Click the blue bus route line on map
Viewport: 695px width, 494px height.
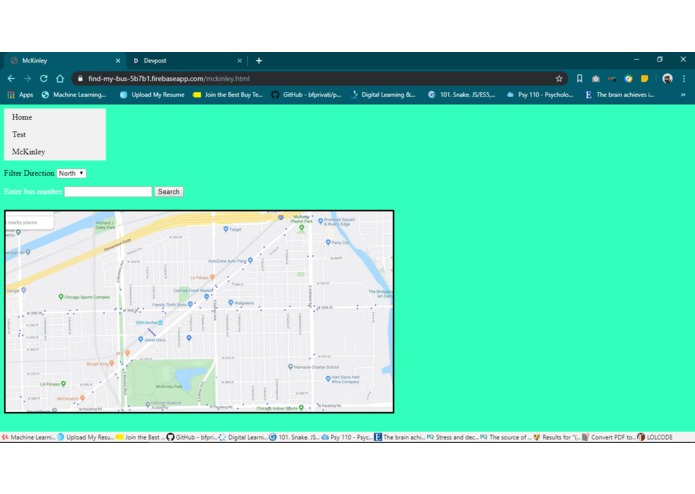(152, 332)
